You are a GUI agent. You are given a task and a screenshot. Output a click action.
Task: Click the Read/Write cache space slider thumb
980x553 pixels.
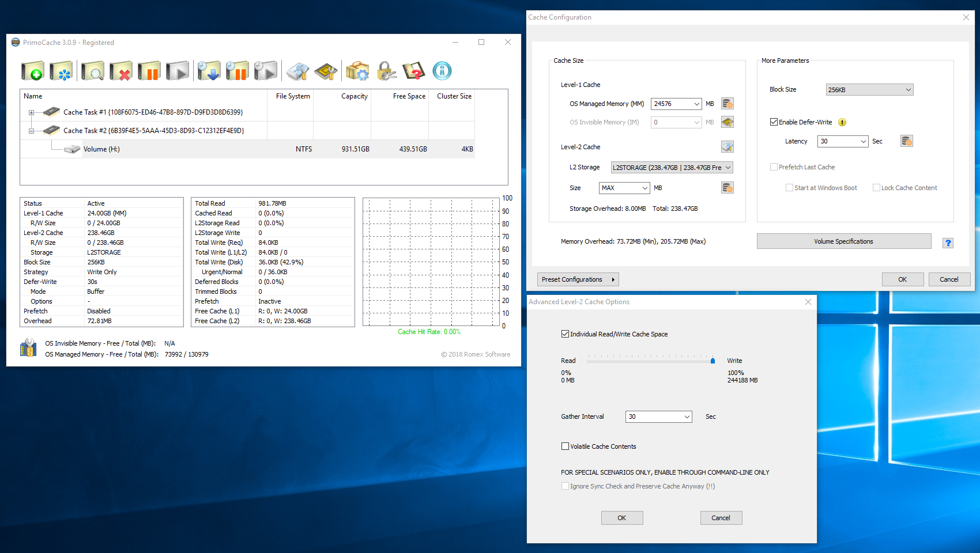tap(713, 361)
